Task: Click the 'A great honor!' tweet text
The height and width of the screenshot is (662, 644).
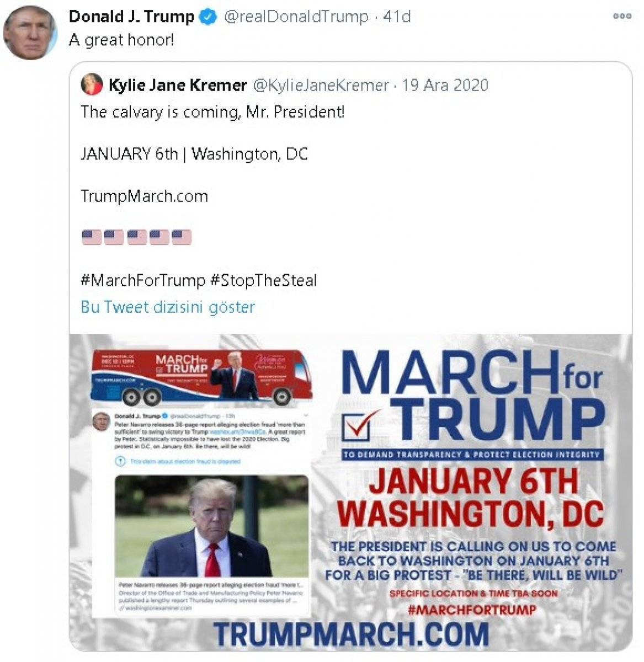Action: (121, 41)
